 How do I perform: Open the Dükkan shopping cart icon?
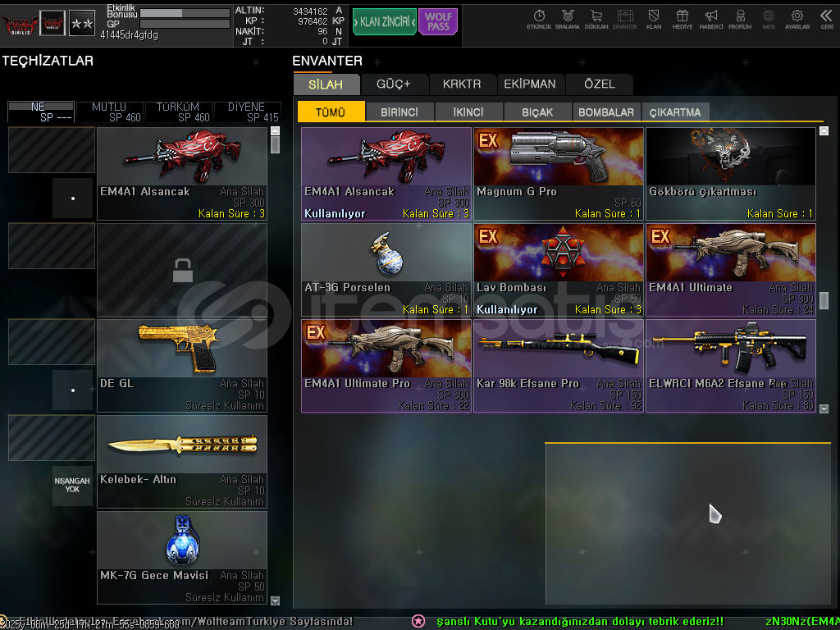point(596,20)
